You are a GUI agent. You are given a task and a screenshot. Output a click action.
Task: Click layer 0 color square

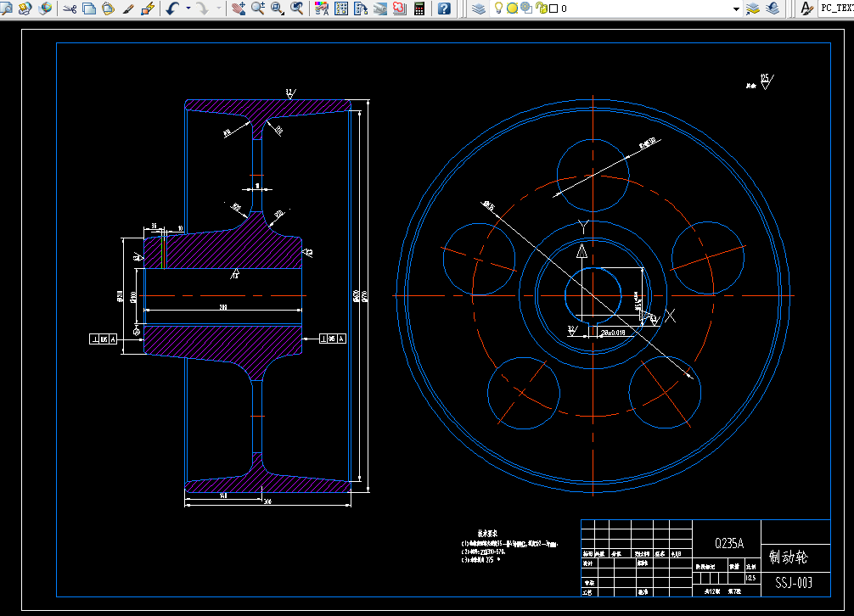click(x=553, y=8)
